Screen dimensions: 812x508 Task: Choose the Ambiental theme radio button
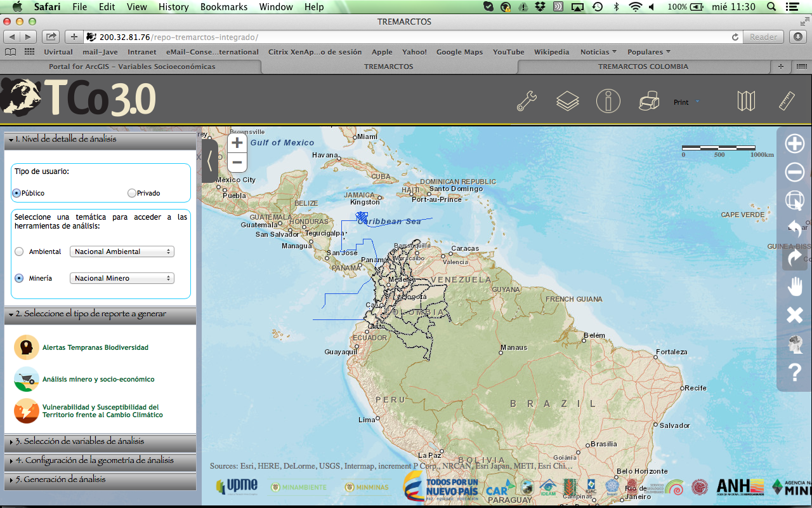point(19,251)
